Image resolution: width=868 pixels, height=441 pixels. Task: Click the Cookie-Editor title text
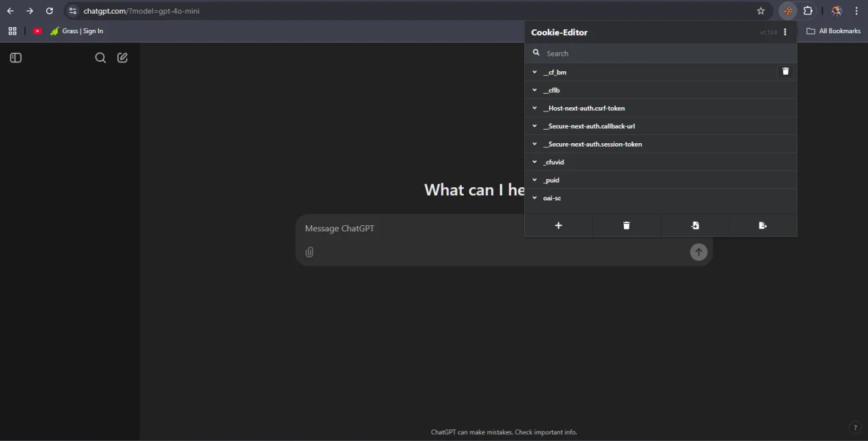coord(559,32)
